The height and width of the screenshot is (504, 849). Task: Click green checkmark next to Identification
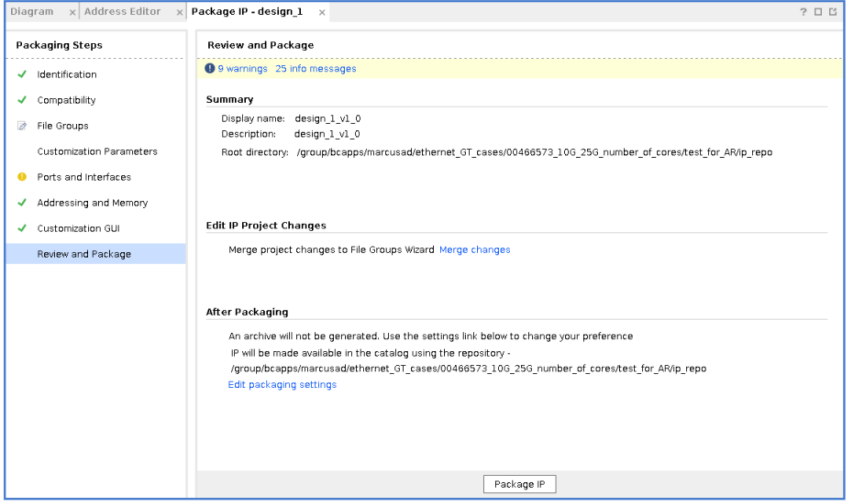pyautogui.click(x=22, y=74)
